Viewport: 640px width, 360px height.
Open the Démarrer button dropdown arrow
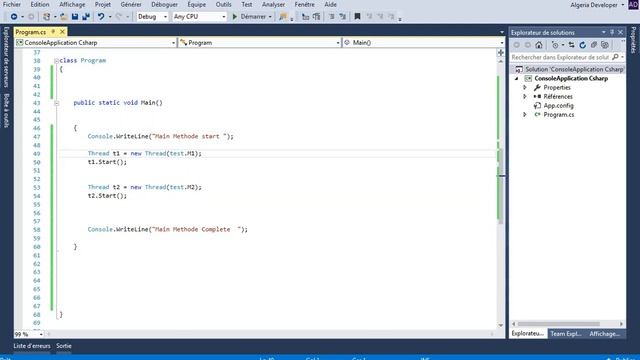(270, 17)
